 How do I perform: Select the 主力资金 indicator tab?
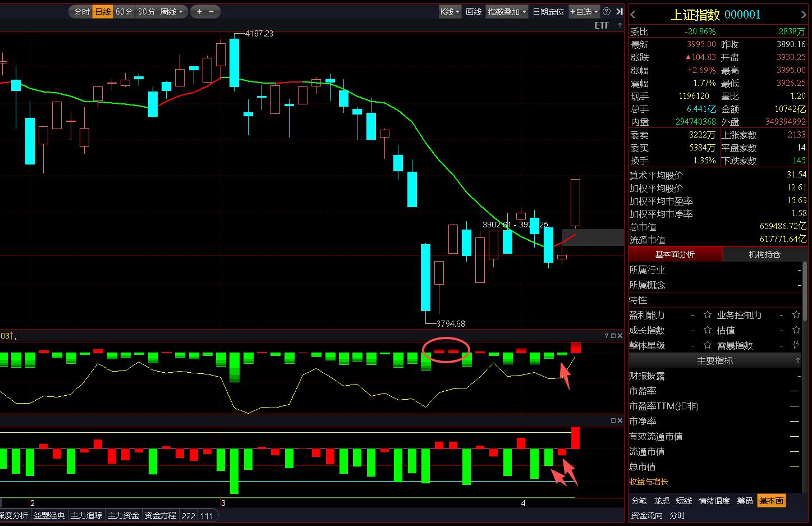(x=123, y=515)
